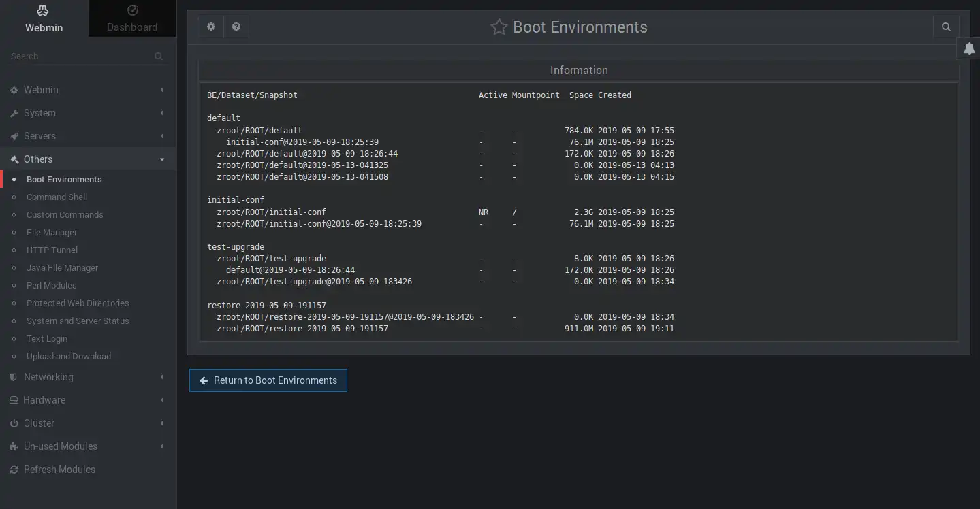Click the Webmin category gear icon
The width and height of the screenshot is (980, 509).
pyautogui.click(x=14, y=90)
